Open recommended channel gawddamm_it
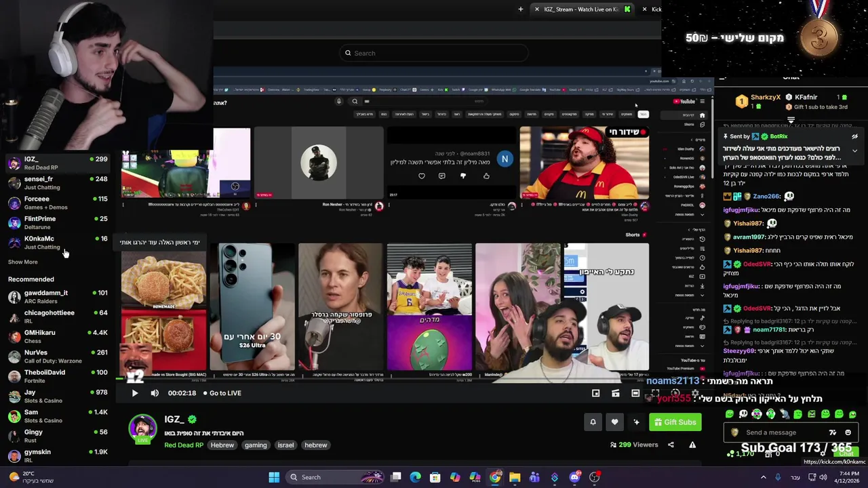The width and height of the screenshot is (868, 488). pos(58,297)
